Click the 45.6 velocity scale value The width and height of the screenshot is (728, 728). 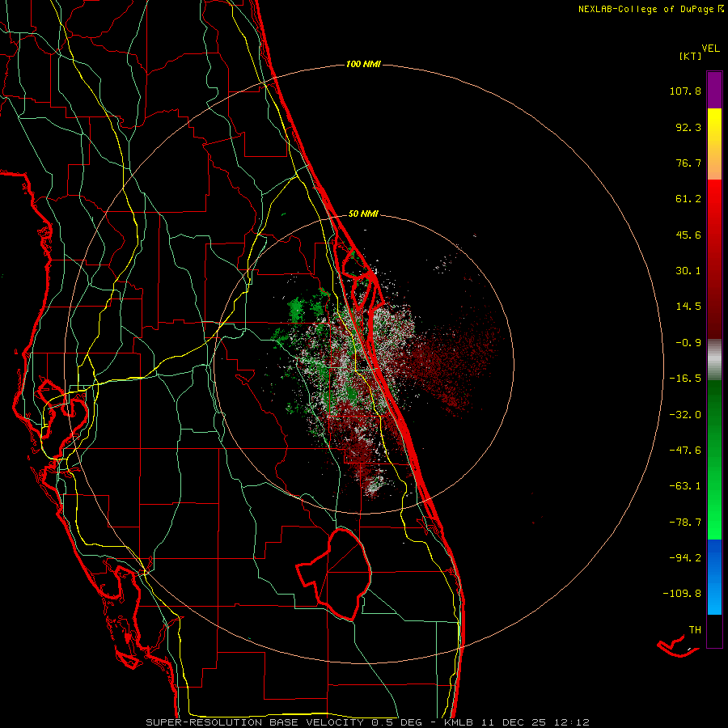(x=688, y=235)
